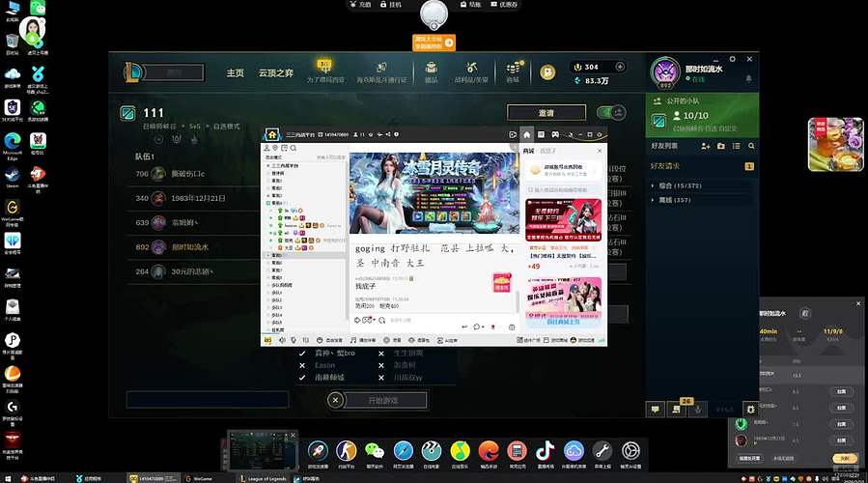Open Microsoft Edge desktop shortcut
This screenshot has width=868, height=483.
[13, 145]
